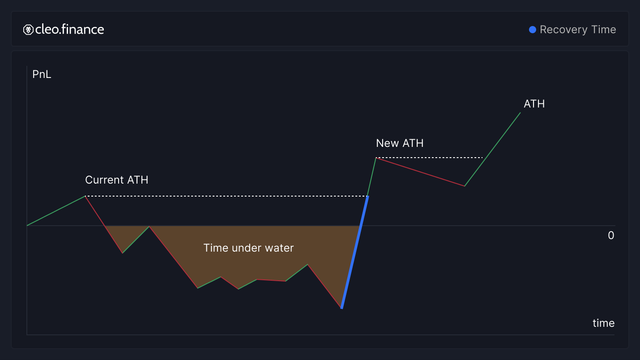This screenshot has width=640, height=360.
Task: Click the Time under water text
Action: pos(248,248)
